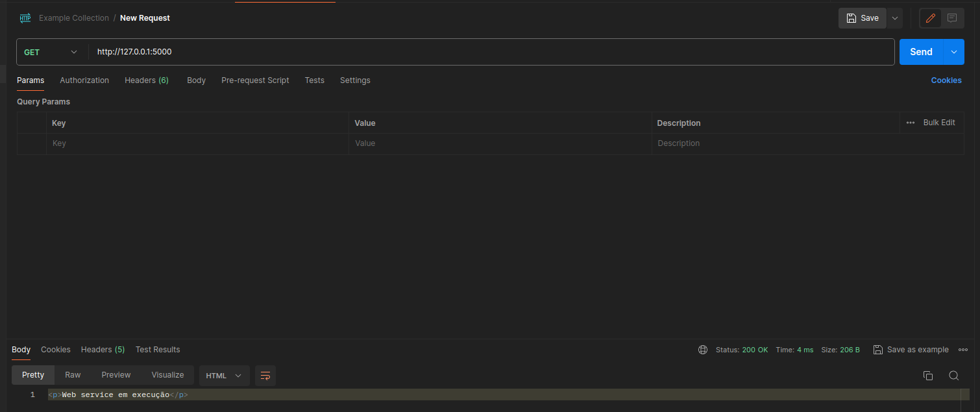The image size is (980, 412).
Task: Click the globe network icon
Action: point(703,350)
